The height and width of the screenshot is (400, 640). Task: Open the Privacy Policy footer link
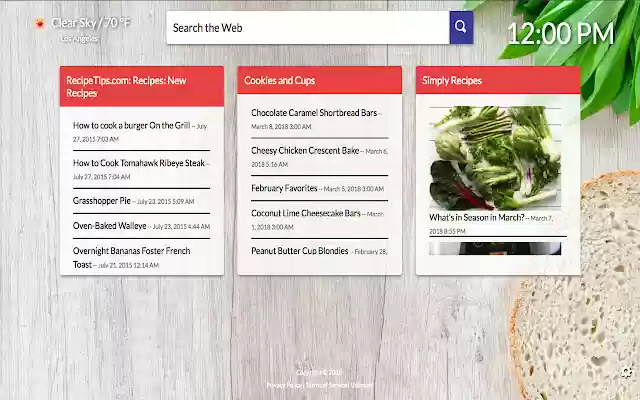pyautogui.click(x=285, y=385)
